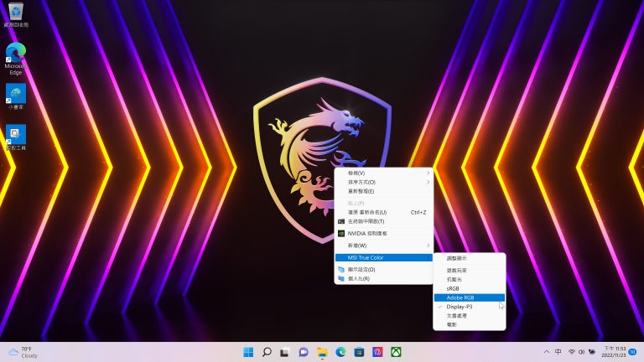
Task: Open the network Wi-Fi tray icon
Action: coord(571,352)
